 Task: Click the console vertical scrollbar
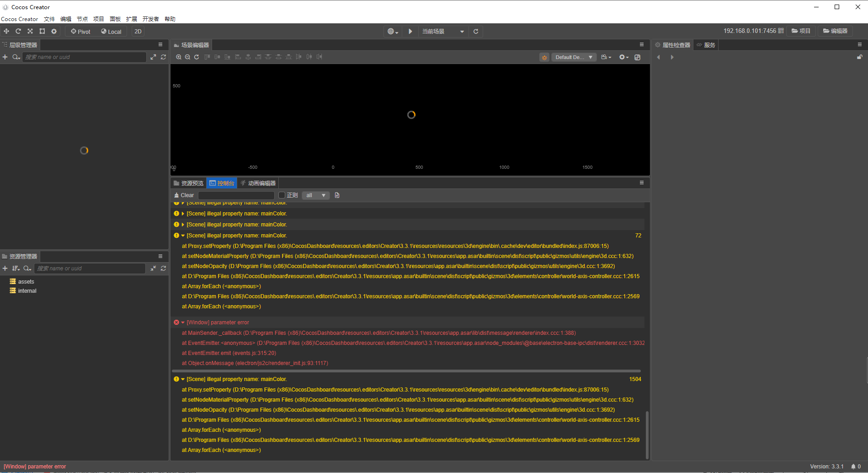[x=647, y=435]
